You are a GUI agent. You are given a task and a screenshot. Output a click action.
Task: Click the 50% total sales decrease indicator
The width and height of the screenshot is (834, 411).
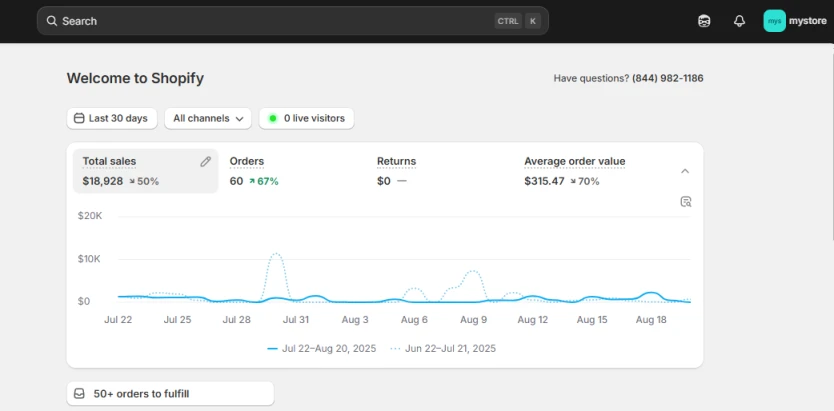pyautogui.click(x=144, y=181)
